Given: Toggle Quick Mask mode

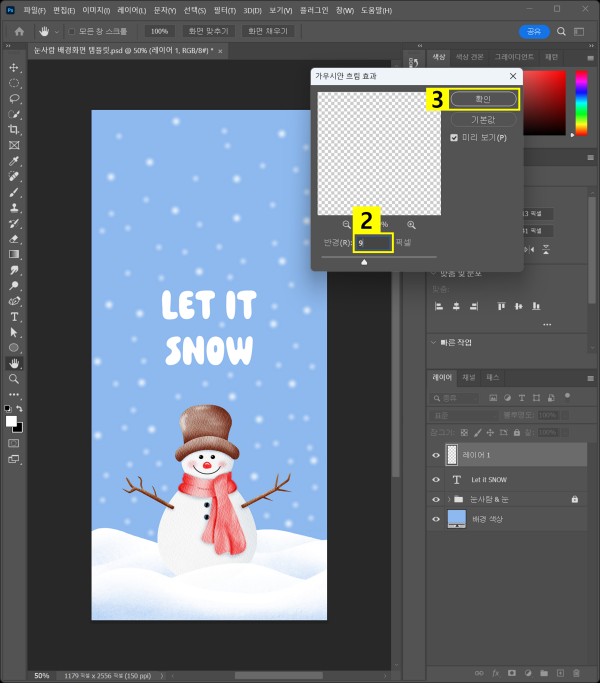Looking at the screenshot, I should 14,443.
